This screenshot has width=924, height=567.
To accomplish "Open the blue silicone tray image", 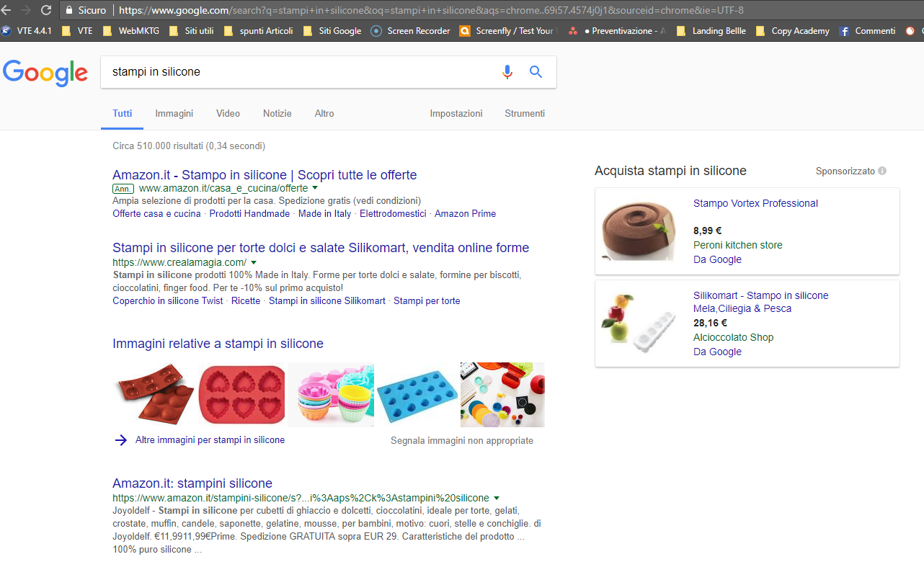I will [417, 395].
